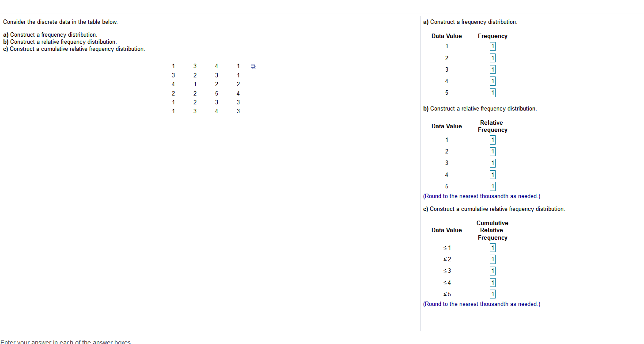Click the Enter your answer instruction text

(65, 341)
